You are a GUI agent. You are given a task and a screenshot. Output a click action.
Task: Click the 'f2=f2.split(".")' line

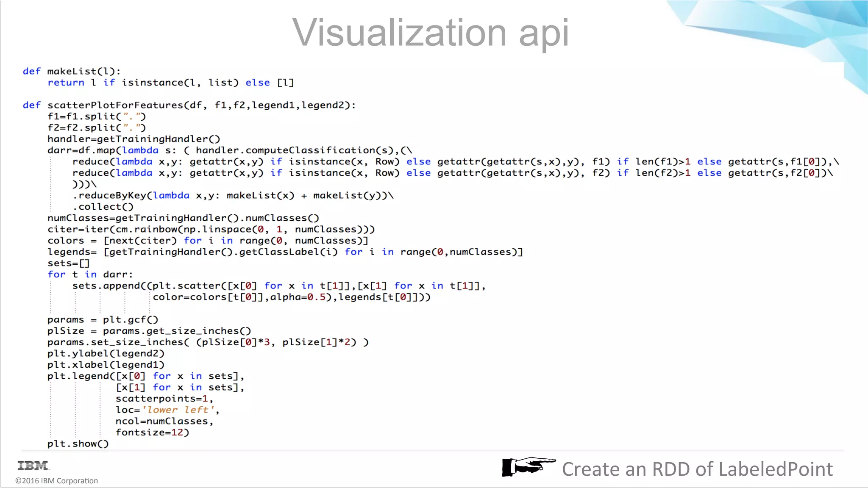click(x=97, y=128)
